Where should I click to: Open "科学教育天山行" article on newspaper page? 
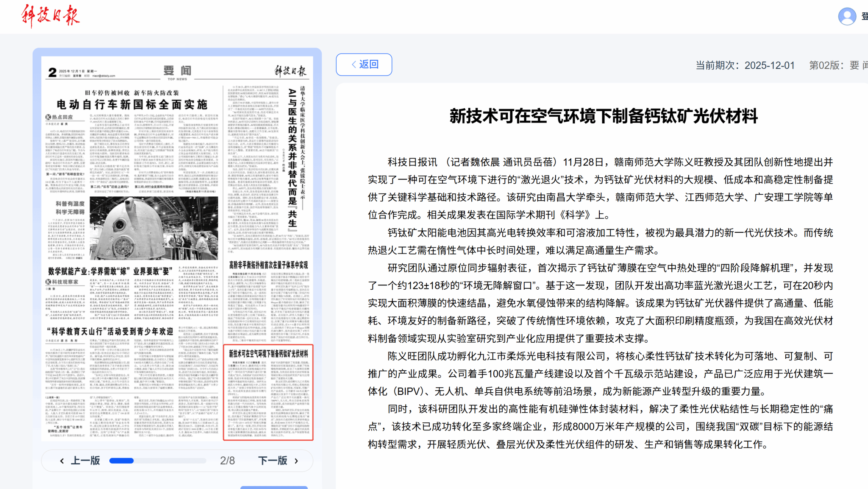pyautogui.click(x=110, y=331)
